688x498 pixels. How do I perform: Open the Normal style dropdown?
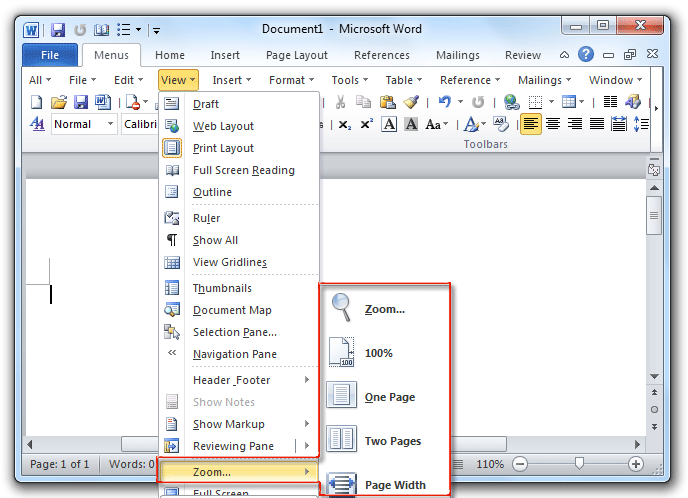[111, 124]
